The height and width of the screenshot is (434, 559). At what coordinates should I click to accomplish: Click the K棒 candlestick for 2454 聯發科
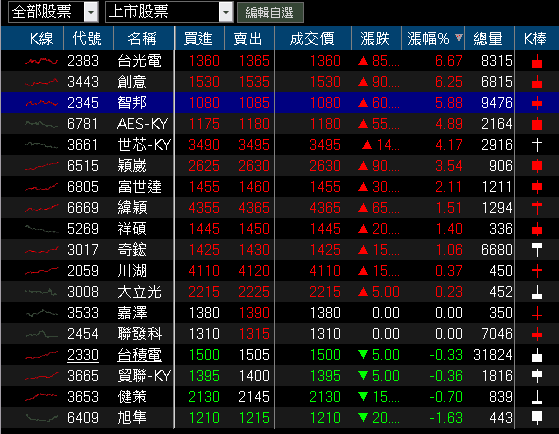[537, 334]
